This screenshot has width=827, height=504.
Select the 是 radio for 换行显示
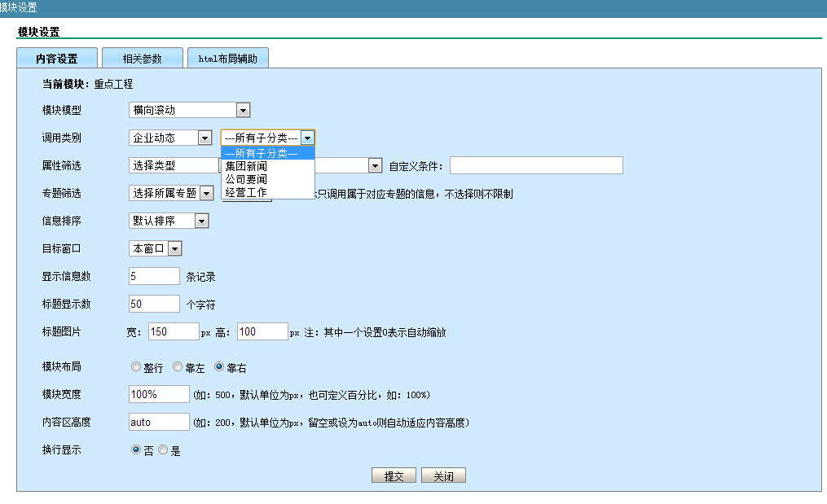coord(164,450)
